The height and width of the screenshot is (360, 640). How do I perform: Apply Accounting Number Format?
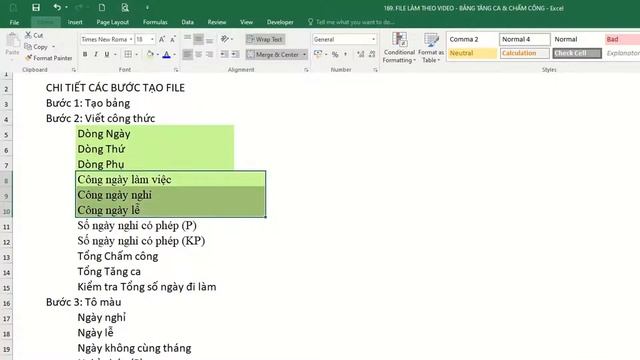tap(318, 54)
